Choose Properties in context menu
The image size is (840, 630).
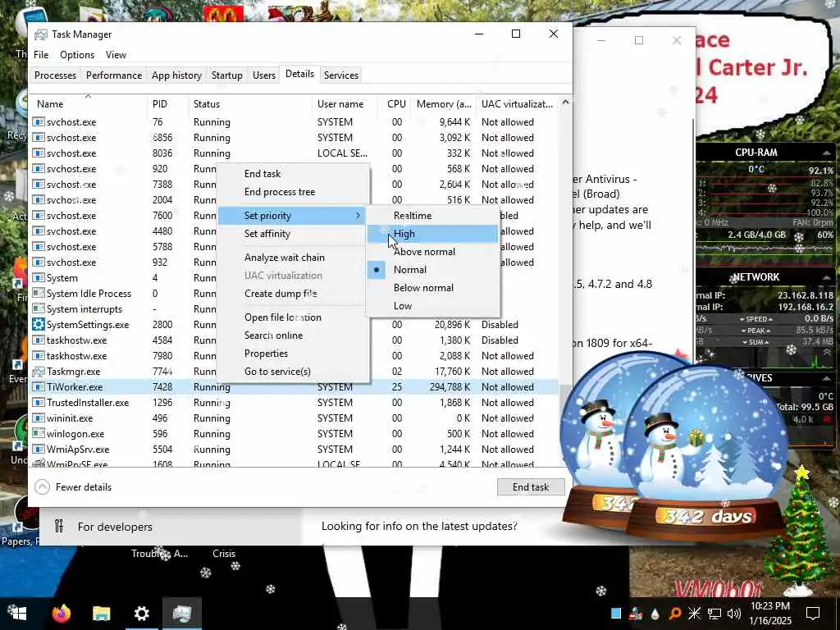coord(293,354)
